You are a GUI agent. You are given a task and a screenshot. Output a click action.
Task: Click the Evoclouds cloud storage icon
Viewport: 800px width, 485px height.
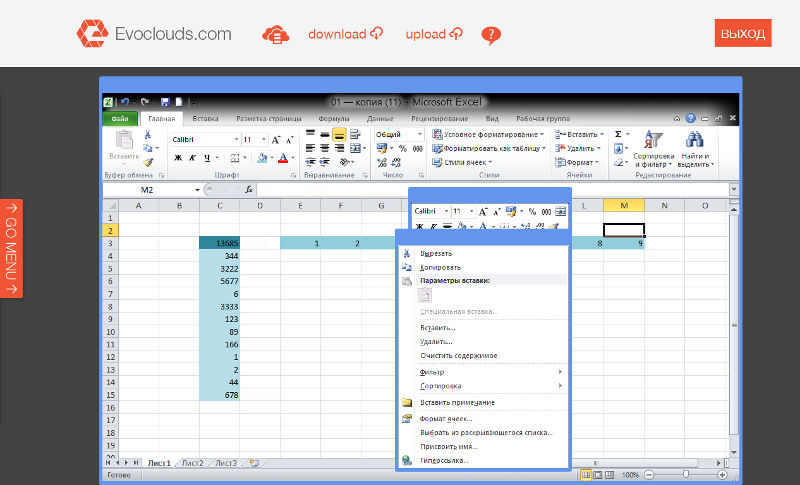(276, 34)
